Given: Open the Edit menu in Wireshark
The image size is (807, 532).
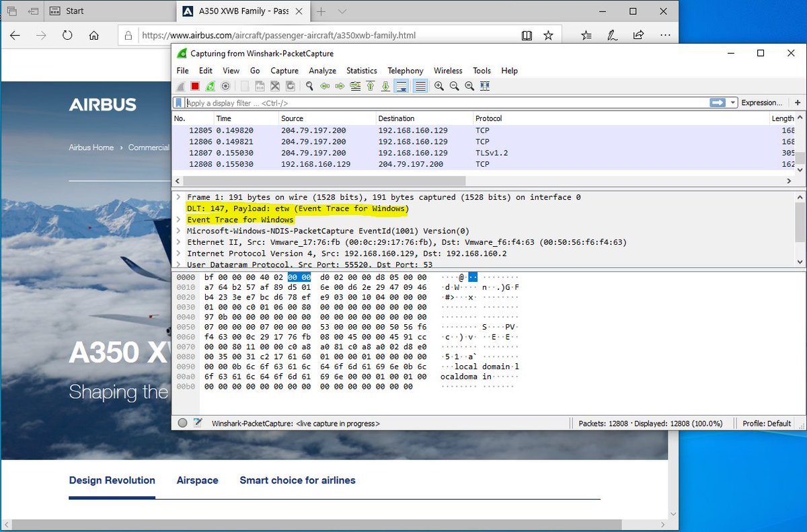Looking at the screenshot, I should (x=206, y=71).
